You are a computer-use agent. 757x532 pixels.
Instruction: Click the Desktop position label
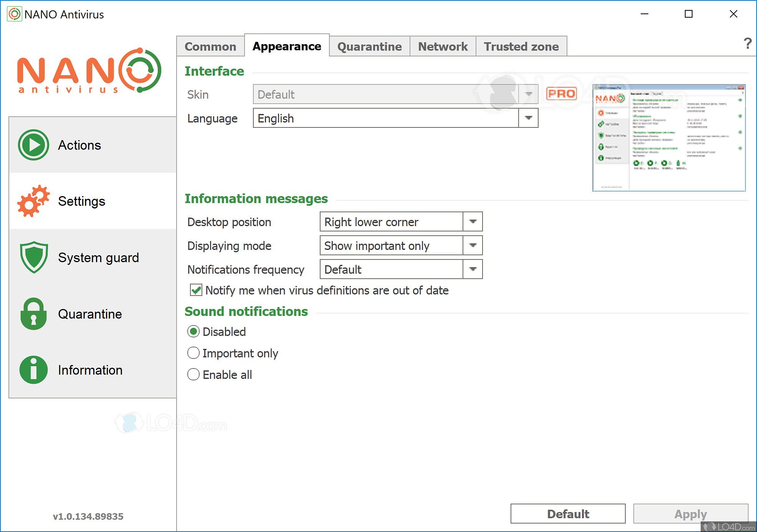coord(229,222)
